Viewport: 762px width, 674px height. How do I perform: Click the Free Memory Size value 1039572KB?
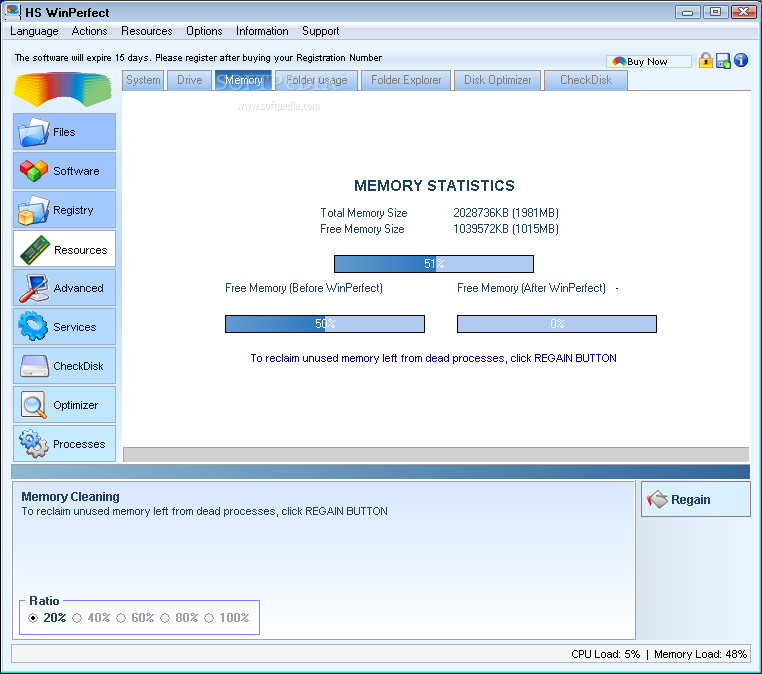[x=506, y=229]
